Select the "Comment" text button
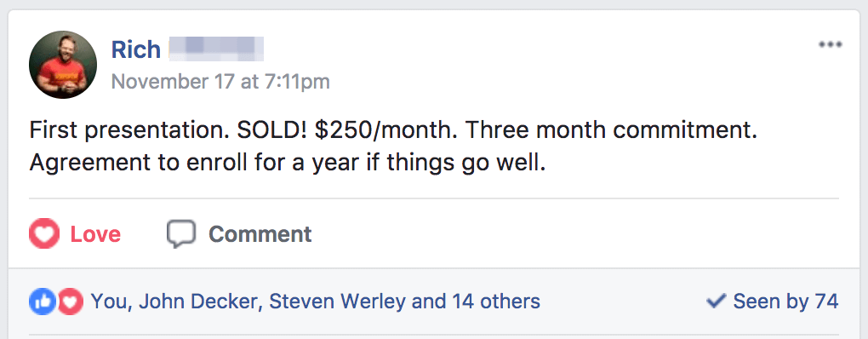The image size is (868, 339). [x=260, y=234]
